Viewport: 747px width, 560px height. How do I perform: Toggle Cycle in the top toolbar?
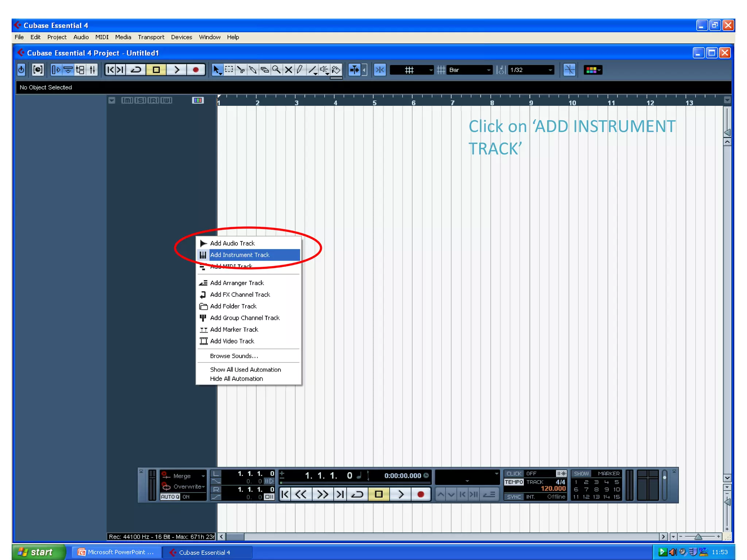click(x=136, y=70)
